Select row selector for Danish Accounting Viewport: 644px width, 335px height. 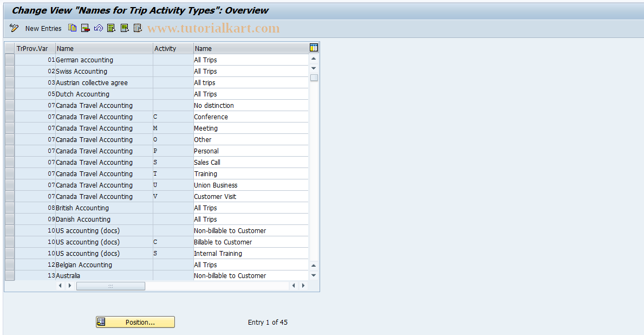point(10,219)
